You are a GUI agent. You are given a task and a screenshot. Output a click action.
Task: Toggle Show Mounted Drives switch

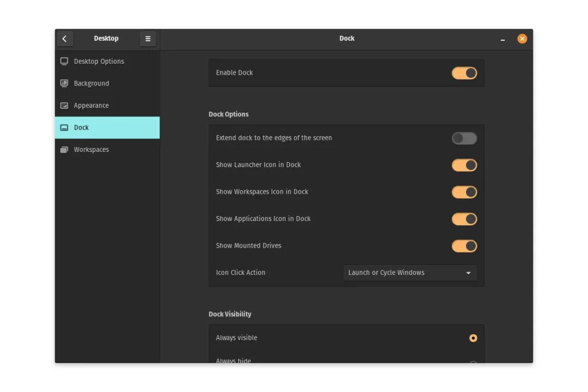coord(464,246)
